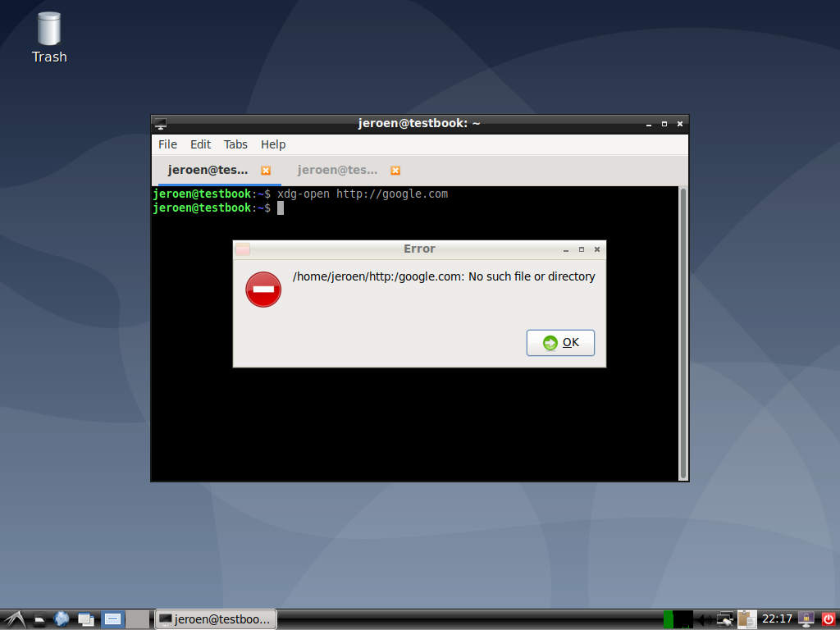Click the Error dialog title bar
The image size is (840, 630).
coord(419,249)
